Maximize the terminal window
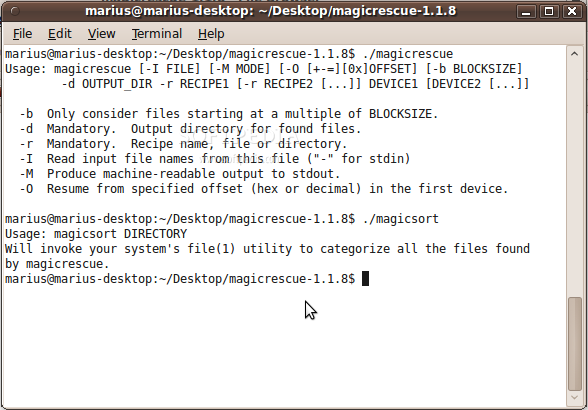The height and width of the screenshot is (410, 588). pyautogui.click(x=549, y=12)
